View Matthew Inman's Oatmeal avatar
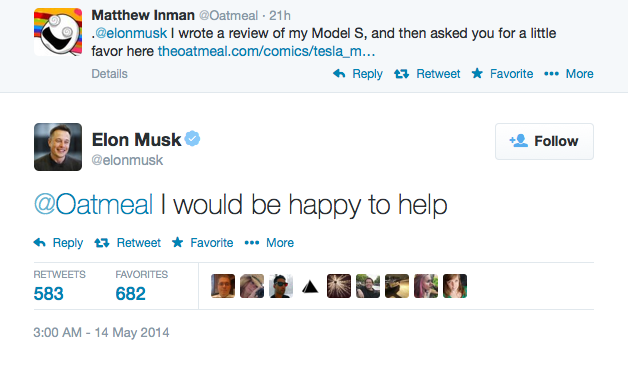 point(58,32)
